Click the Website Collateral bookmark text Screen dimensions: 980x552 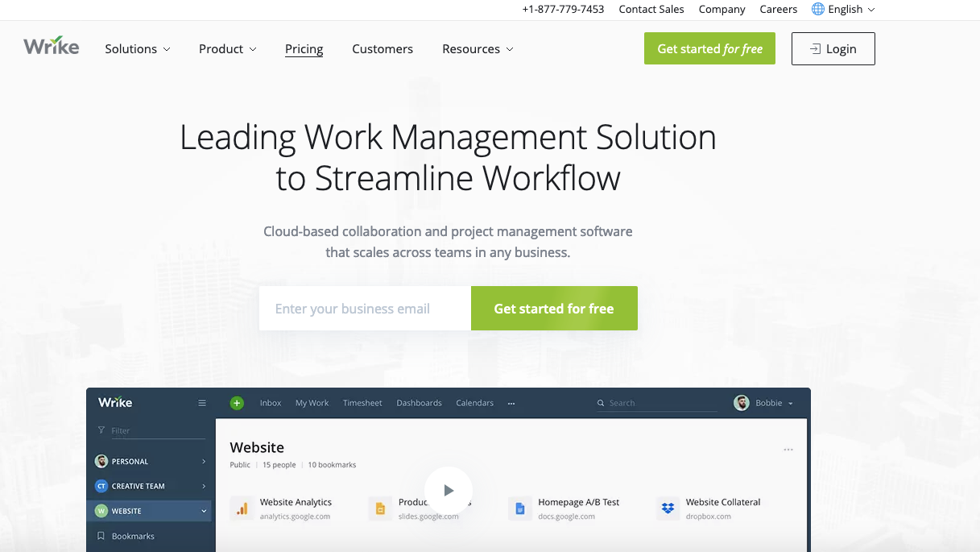723,502
